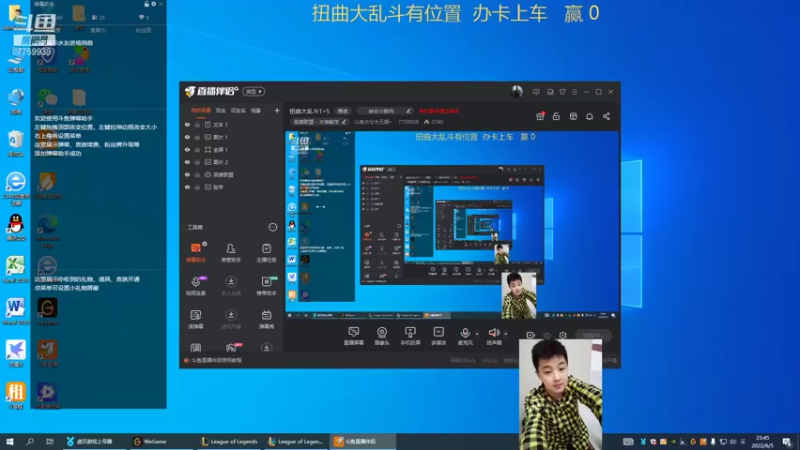
Task: Open the 视频连麦 microphone tool
Action: tap(195, 286)
